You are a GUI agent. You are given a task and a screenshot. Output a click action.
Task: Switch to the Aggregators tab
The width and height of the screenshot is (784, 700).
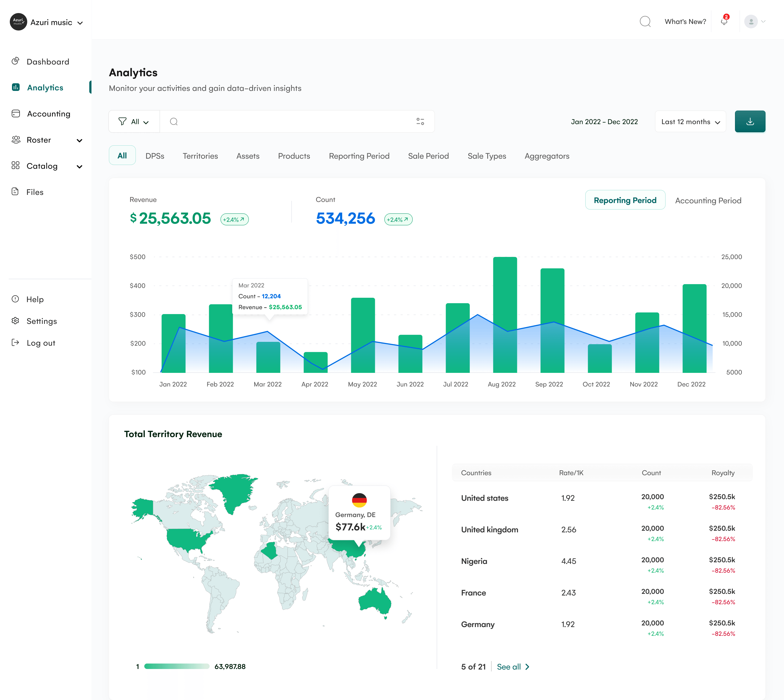coord(547,156)
